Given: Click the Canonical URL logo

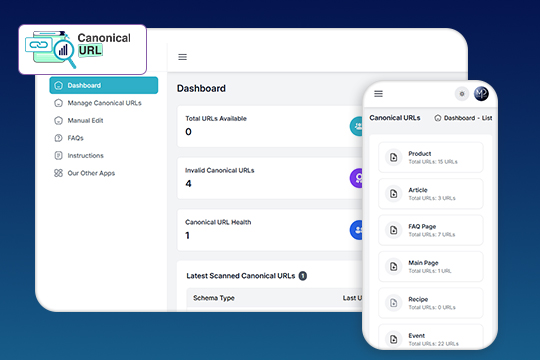Looking at the screenshot, I should (x=82, y=49).
